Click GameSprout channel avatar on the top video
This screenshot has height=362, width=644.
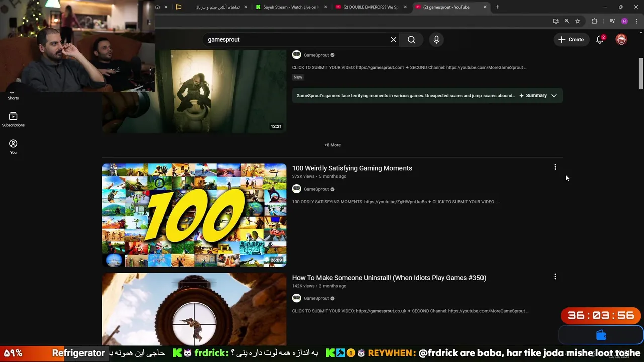tap(297, 55)
